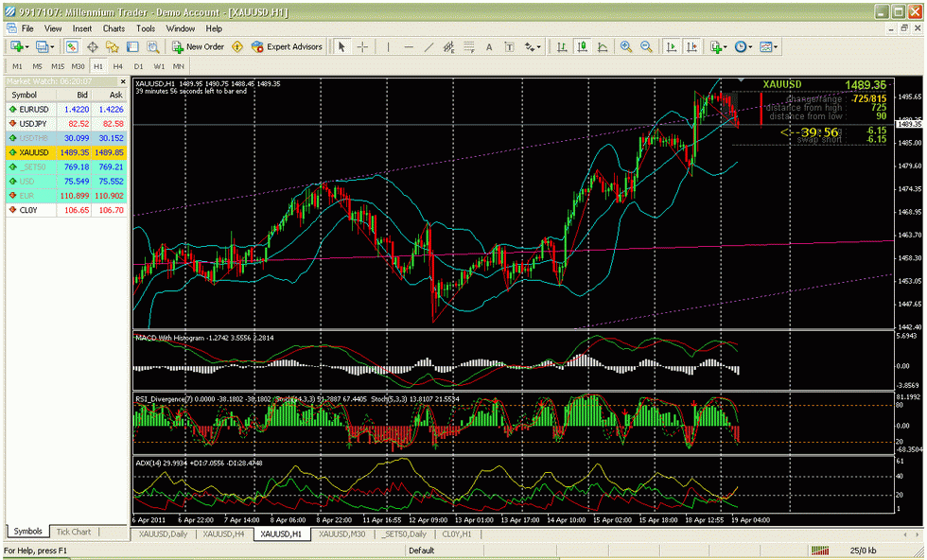927x560 pixels.
Task: Select USDJPY row in Market Watch
Action: tap(66, 124)
